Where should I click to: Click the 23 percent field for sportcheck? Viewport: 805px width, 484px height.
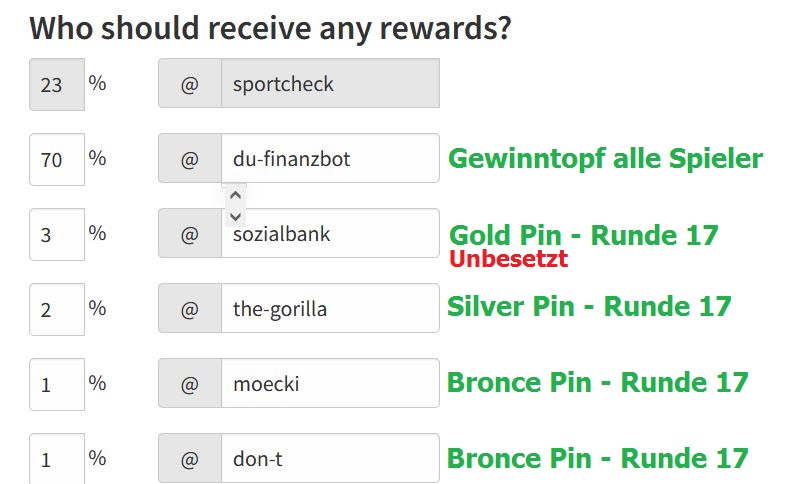tap(57, 84)
